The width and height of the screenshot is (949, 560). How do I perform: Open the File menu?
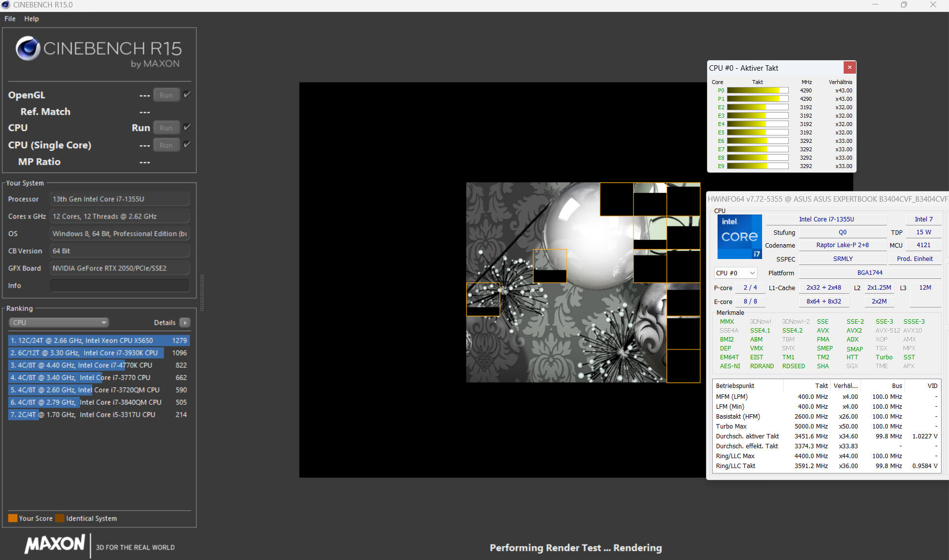(10, 19)
